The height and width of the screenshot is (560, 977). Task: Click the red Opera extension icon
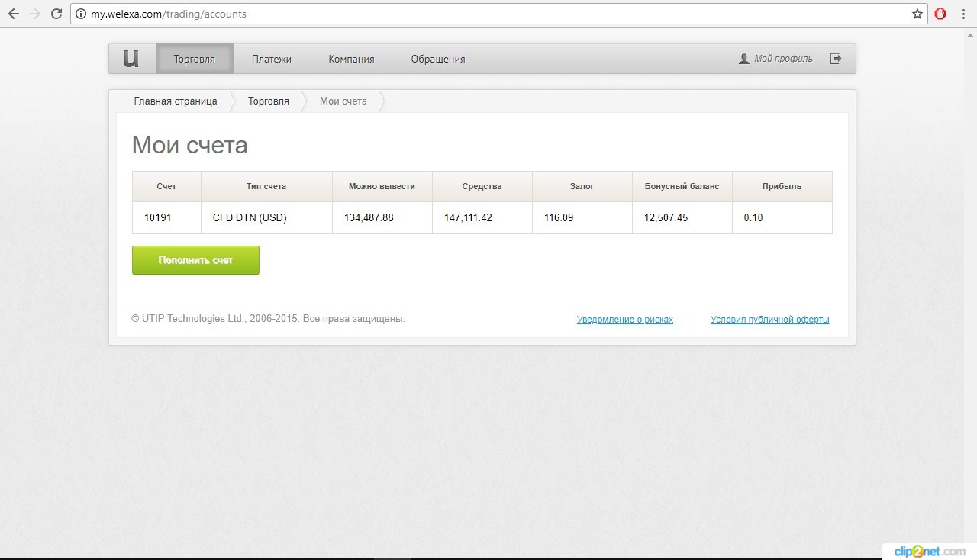(x=940, y=14)
